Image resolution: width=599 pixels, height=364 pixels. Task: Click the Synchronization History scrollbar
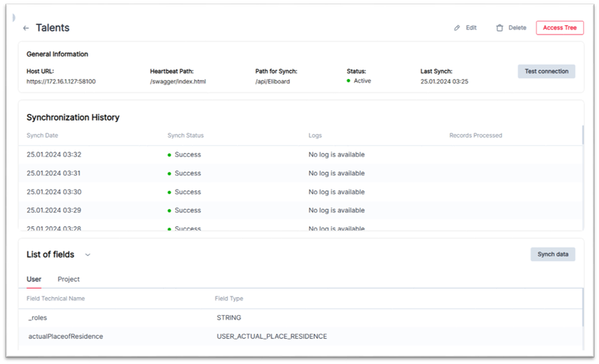coord(582,136)
